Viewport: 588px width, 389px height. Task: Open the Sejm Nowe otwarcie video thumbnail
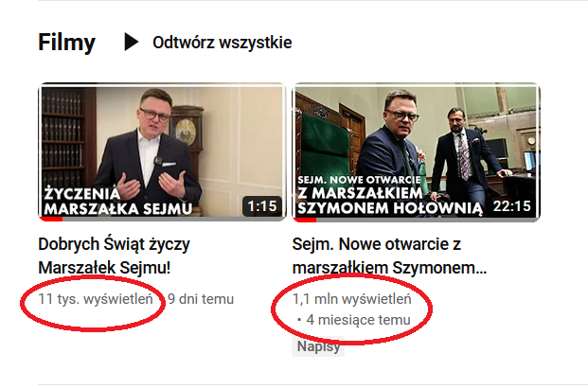pyautogui.click(x=416, y=151)
